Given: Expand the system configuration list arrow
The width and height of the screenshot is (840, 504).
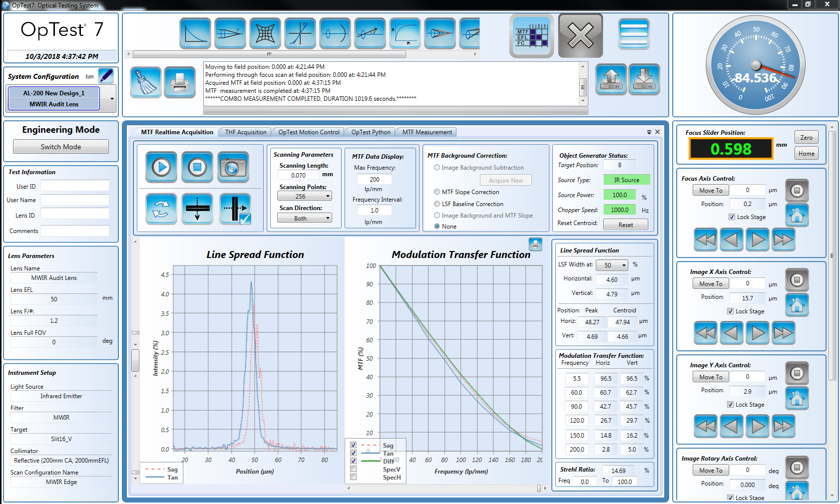Looking at the screenshot, I should [112, 98].
